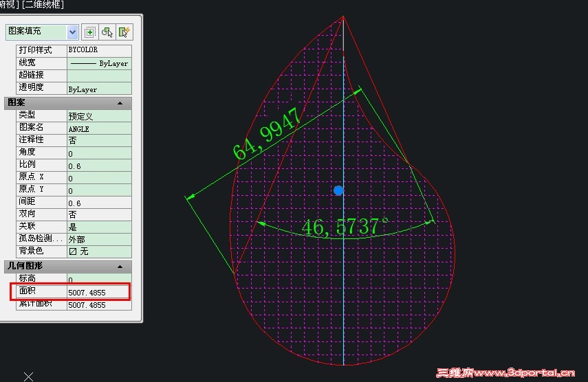Click the 双向 value 否
Viewport: 588px width, 382px height.
tap(99, 214)
